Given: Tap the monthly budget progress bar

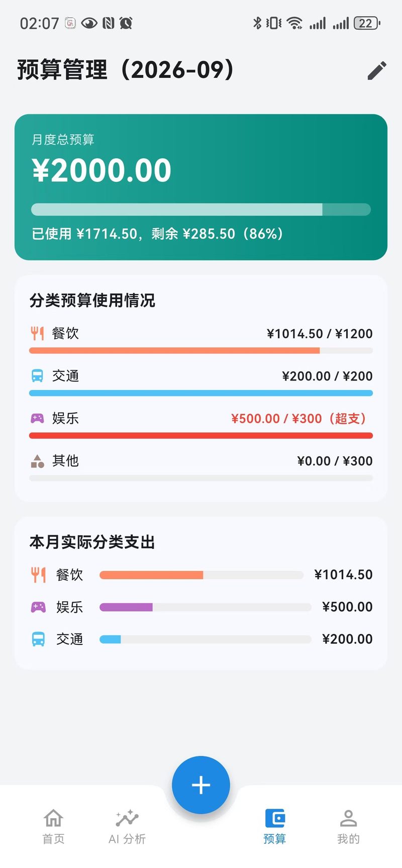Looking at the screenshot, I should point(201,210).
